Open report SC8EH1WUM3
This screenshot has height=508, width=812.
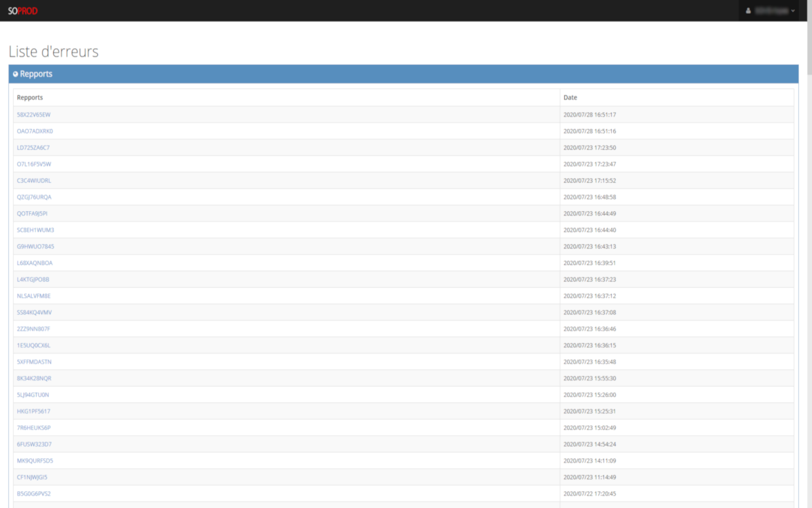pyautogui.click(x=35, y=230)
